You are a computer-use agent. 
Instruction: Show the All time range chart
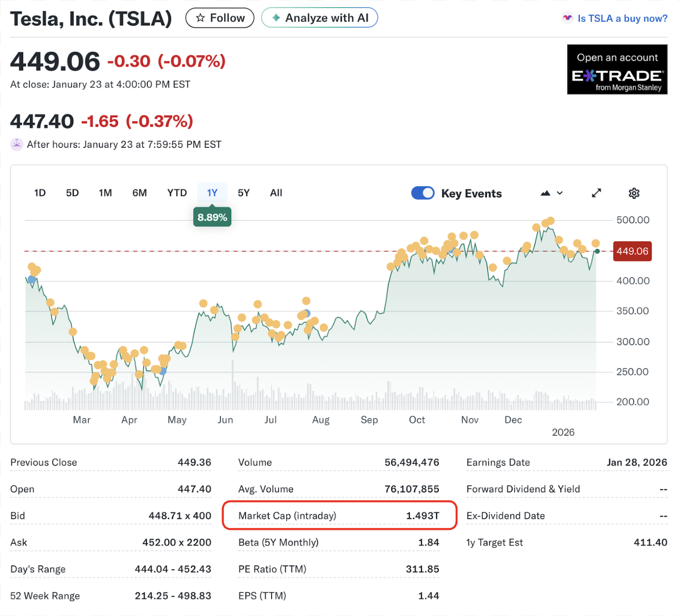[276, 193]
